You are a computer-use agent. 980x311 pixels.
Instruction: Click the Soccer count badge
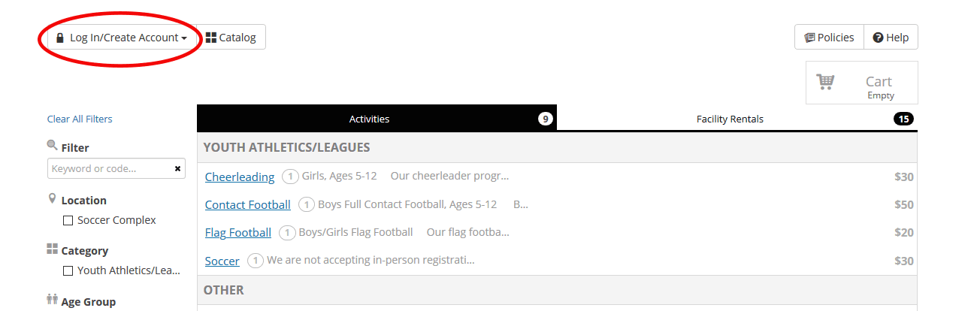pyautogui.click(x=256, y=261)
